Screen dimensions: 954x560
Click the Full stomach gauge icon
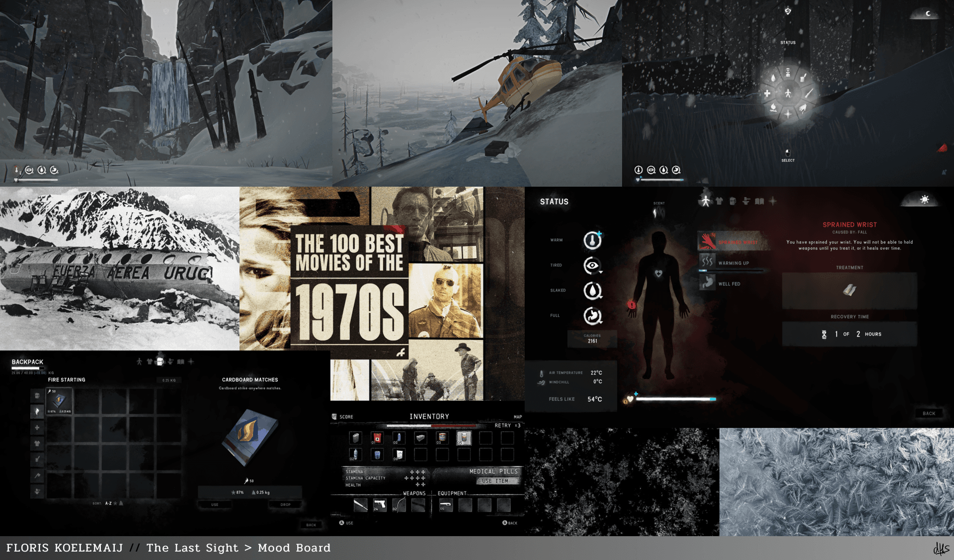pos(592,316)
